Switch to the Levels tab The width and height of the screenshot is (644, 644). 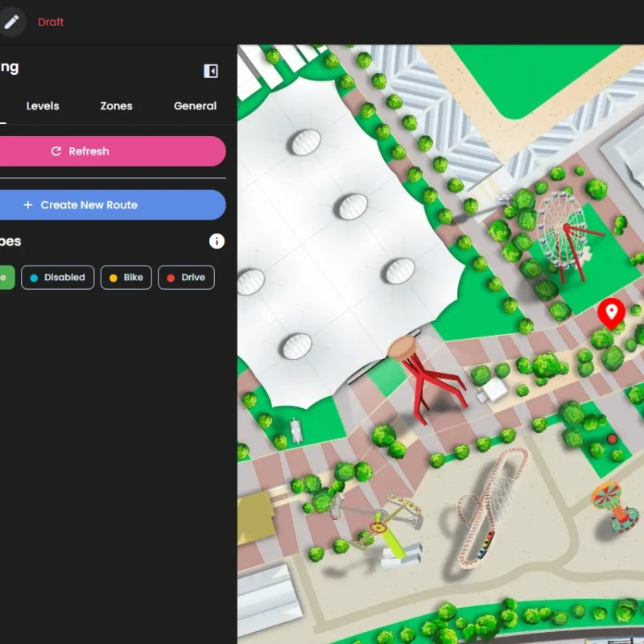[43, 105]
